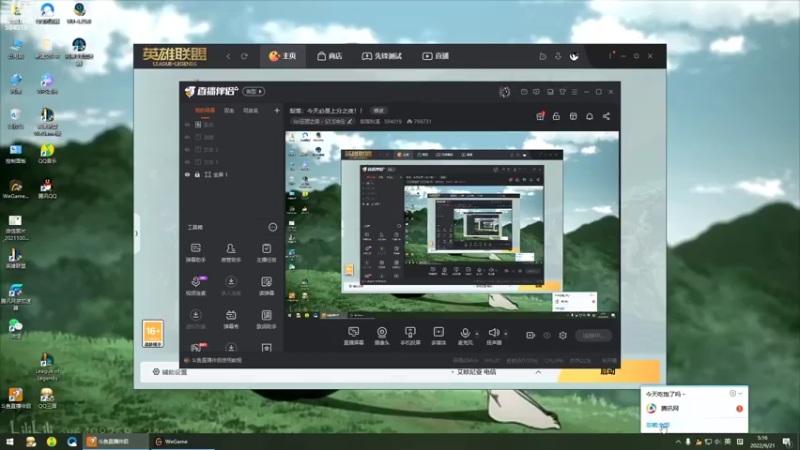Go back in the League client navigation
The height and width of the screenshot is (450, 800).
[228, 56]
